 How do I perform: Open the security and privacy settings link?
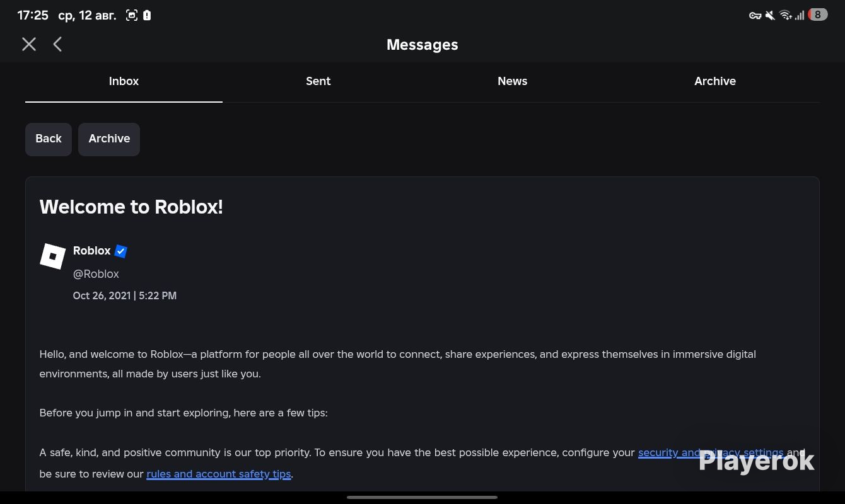click(711, 453)
